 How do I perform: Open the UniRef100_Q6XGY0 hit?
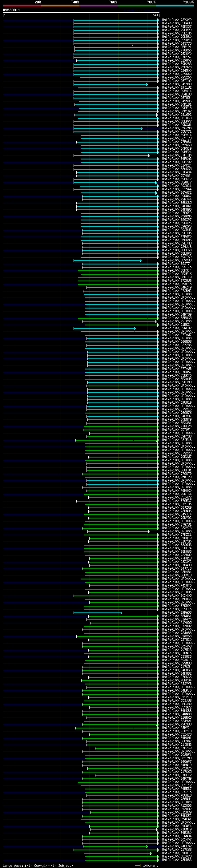(x=177, y=54)
